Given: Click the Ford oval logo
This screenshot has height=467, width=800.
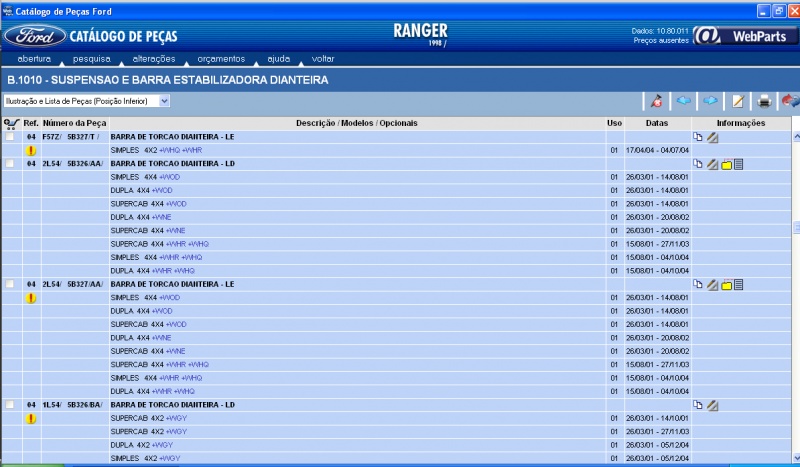Looking at the screenshot, I should 35,36.
